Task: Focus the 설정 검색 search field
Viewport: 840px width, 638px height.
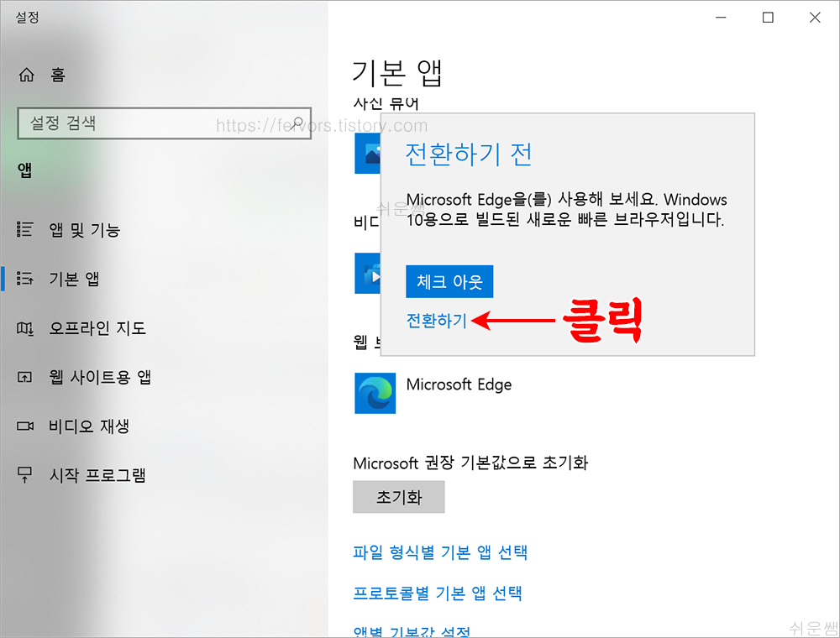Action: pos(164,123)
